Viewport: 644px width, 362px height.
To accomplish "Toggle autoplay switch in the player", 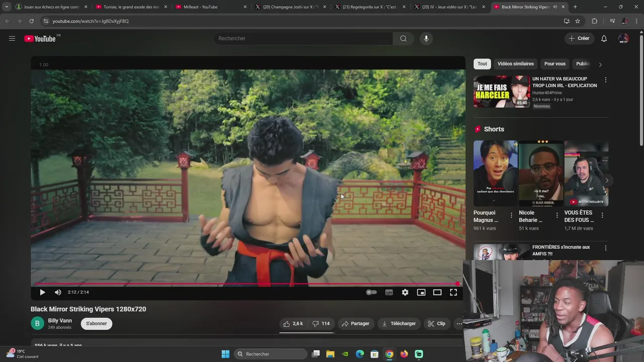I will [371, 292].
